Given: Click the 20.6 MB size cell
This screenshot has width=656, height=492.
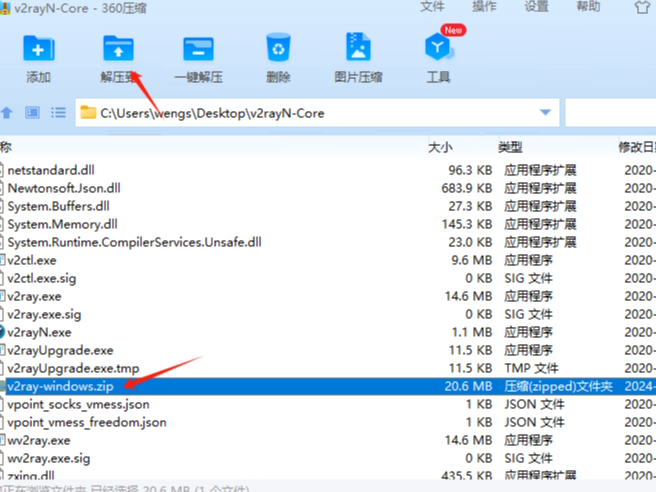Looking at the screenshot, I should pos(468,386).
